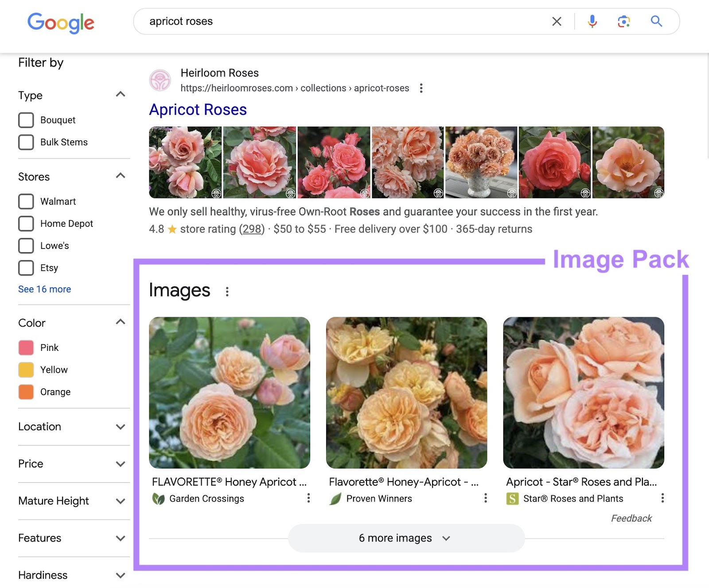Click the Star Roses and Plants source icon
The image size is (709, 588).
coord(513,498)
